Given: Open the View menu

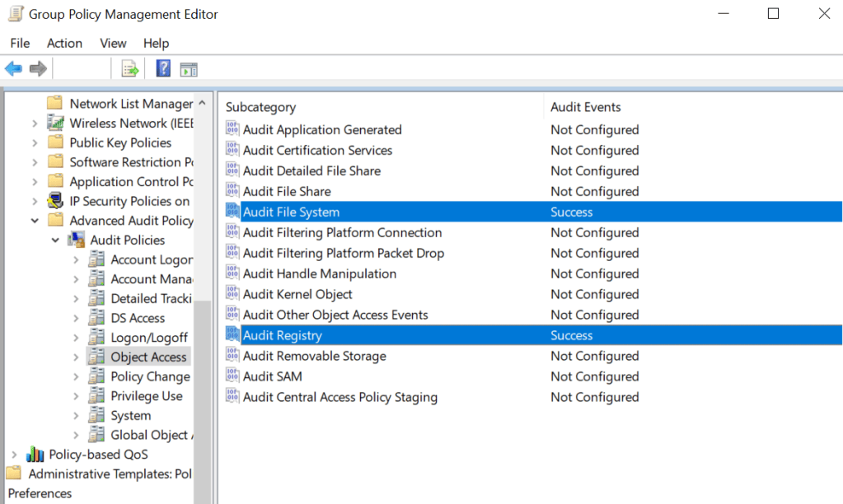Looking at the screenshot, I should pyautogui.click(x=113, y=43).
